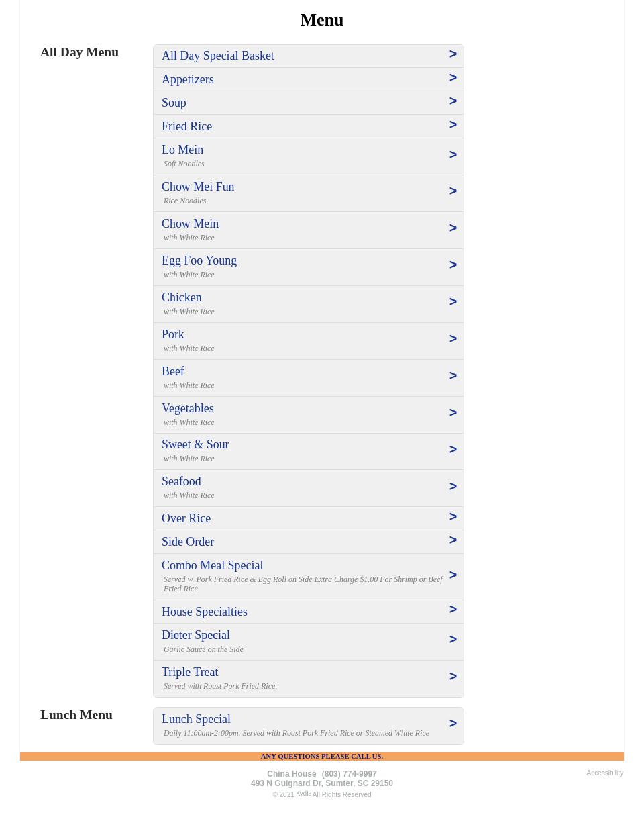Choose the Beef menu category
The height and width of the screenshot is (813, 644).
click(172, 371)
